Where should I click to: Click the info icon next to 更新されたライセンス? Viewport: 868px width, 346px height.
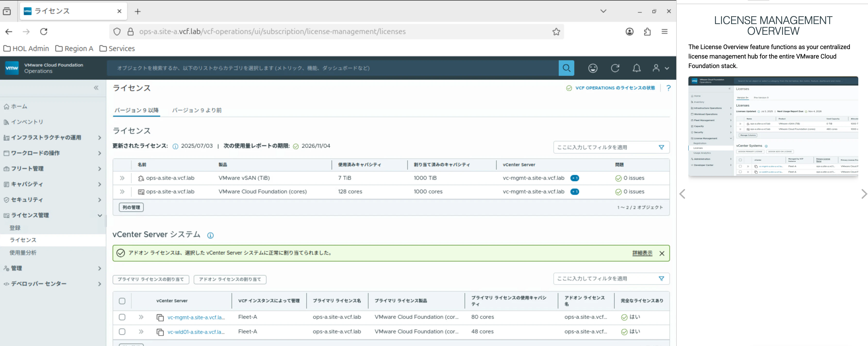point(175,146)
